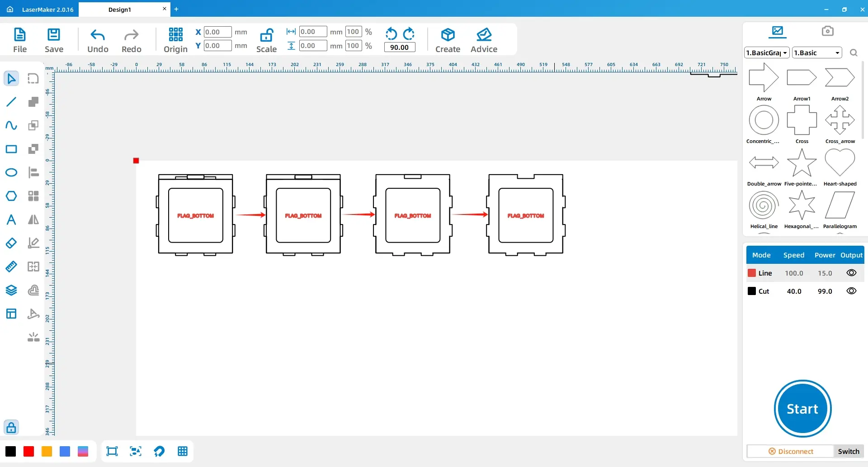This screenshot has width=868, height=467.
Task: Click the width mm input field
Action: (x=313, y=32)
